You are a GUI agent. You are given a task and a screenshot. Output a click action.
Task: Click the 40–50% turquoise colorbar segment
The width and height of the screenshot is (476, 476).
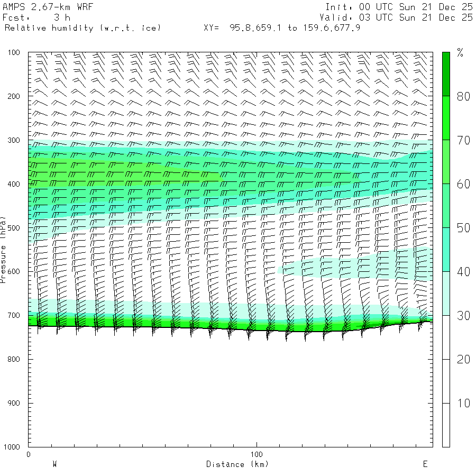tap(446, 249)
